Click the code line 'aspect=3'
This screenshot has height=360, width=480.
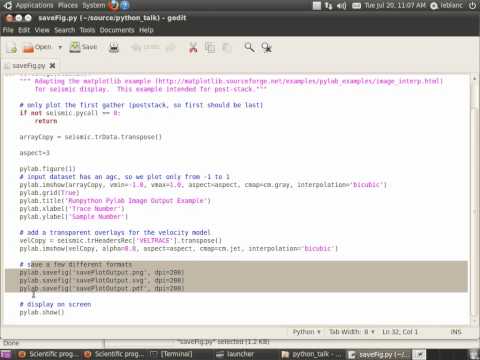tap(35, 153)
